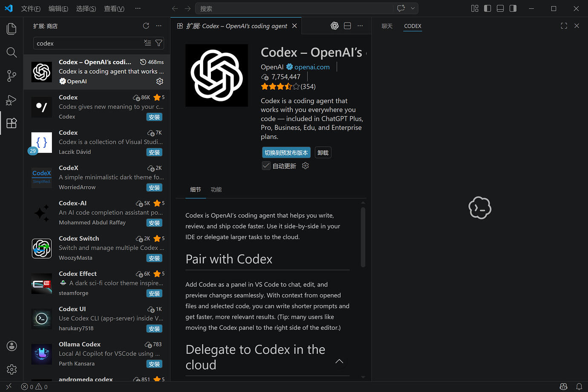Click the manage gear on installed Codex extension
Image resolution: width=588 pixels, height=392 pixels.
[160, 81]
